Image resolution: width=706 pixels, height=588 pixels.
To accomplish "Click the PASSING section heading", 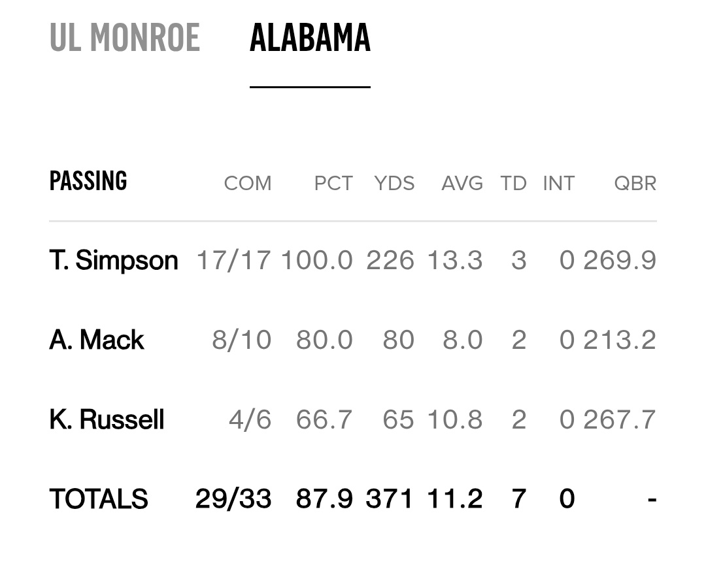I will [88, 181].
